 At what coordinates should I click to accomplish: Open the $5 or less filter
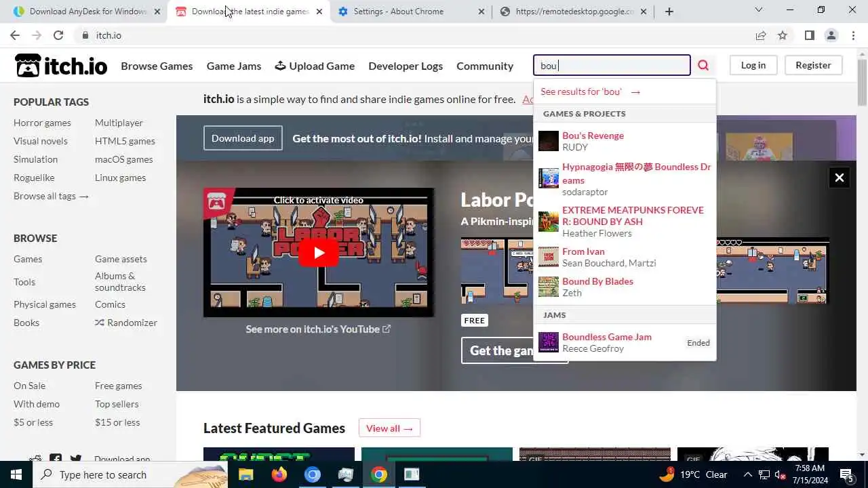click(33, 422)
